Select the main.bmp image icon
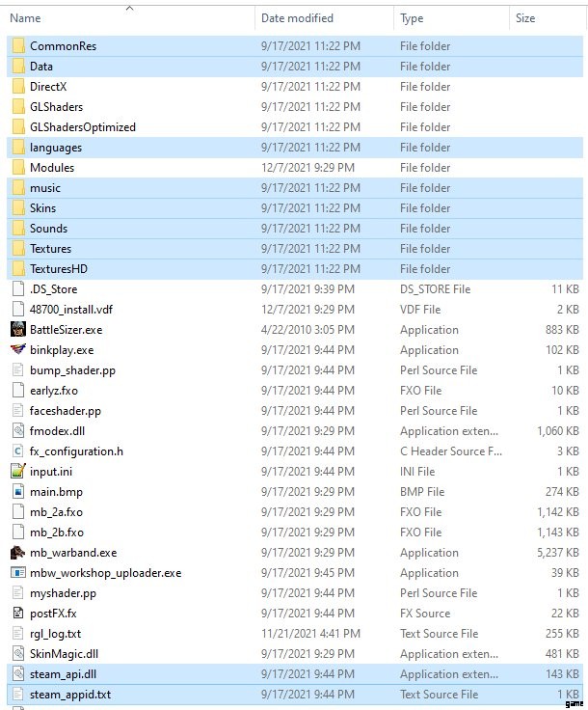Viewport: 588px width, 710px height. (x=17, y=492)
